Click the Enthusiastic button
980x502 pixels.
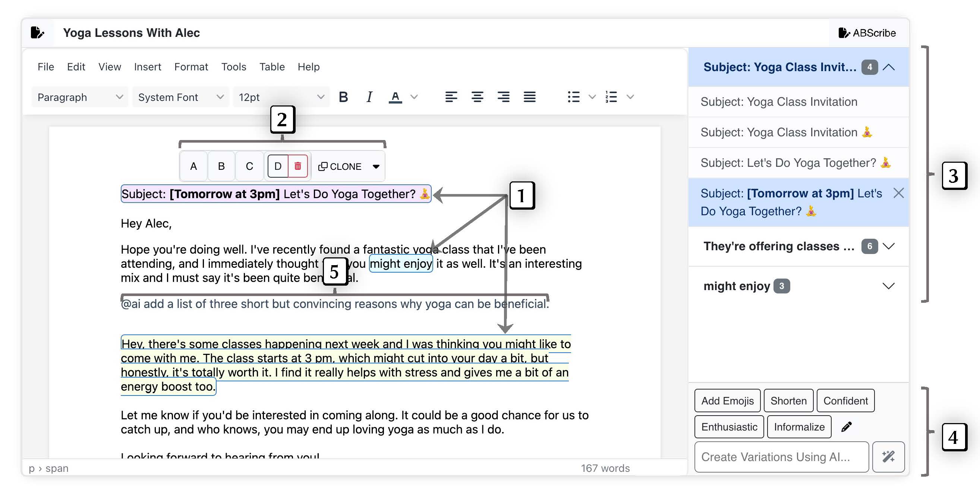coord(729,427)
